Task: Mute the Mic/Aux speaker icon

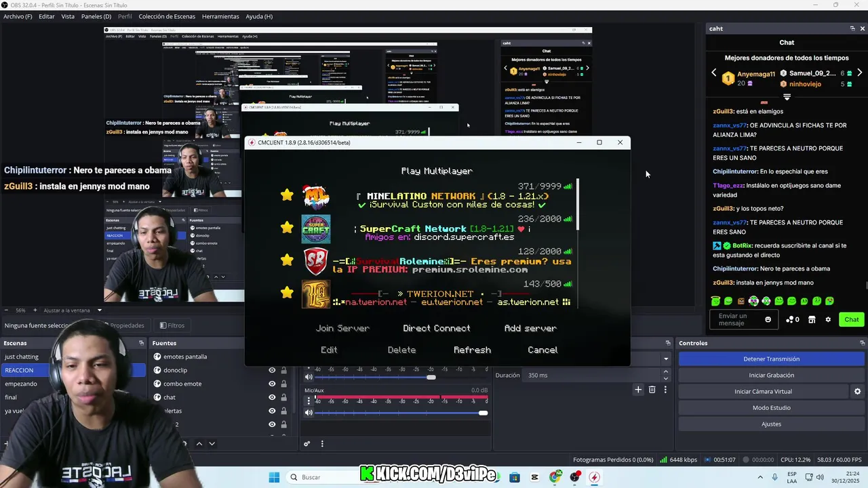Action: coord(309,413)
